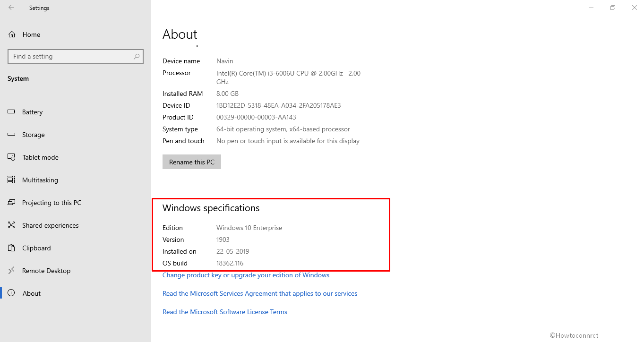Viewport: 644px width, 342px height.
Task: Select the Installed on date 22-05-2019
Action: [x=232, y=251]
